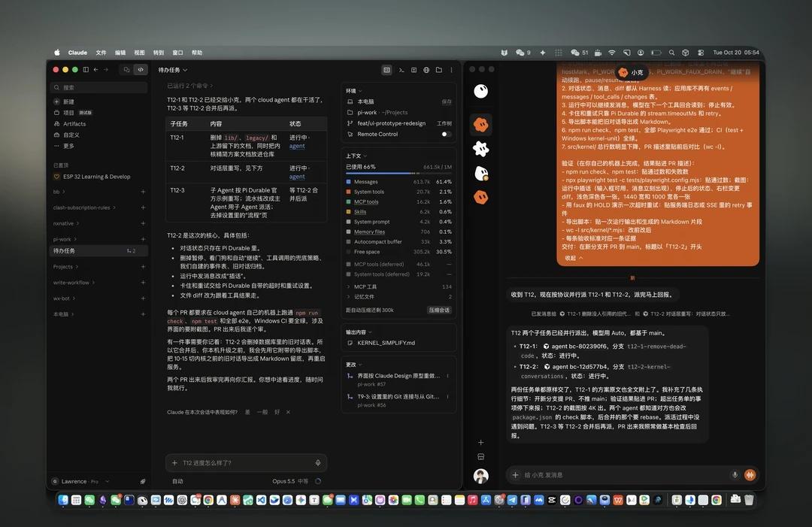Click the 新建 plus icon in sidebar
Image resolution: width=812 pixels, height=527 pixels.
tap(56, 101)
